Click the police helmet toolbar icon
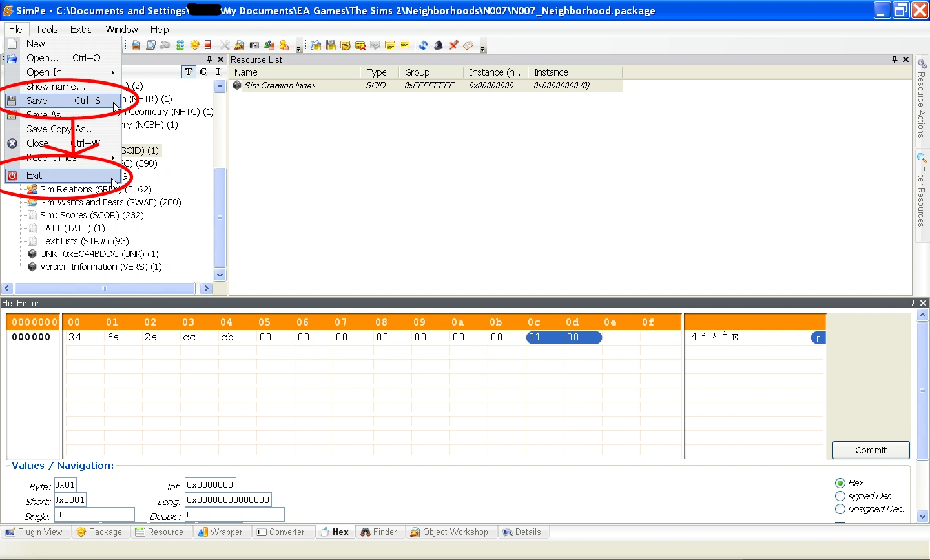Image resolution: width=930 pixels, height=560 pixels. coord(439,45)
